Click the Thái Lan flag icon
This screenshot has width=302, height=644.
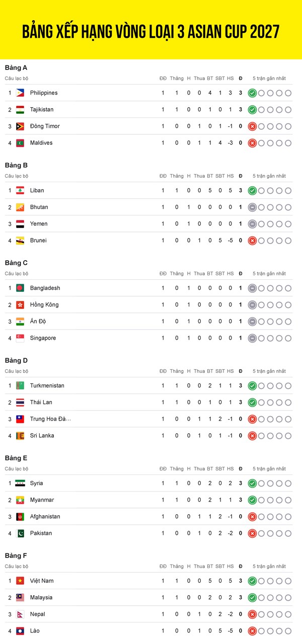tap(20, 402)
